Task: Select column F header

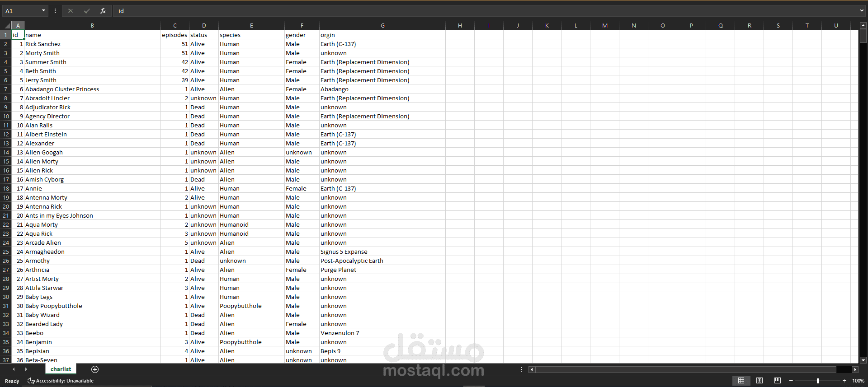Action: (x=302, y=26)
